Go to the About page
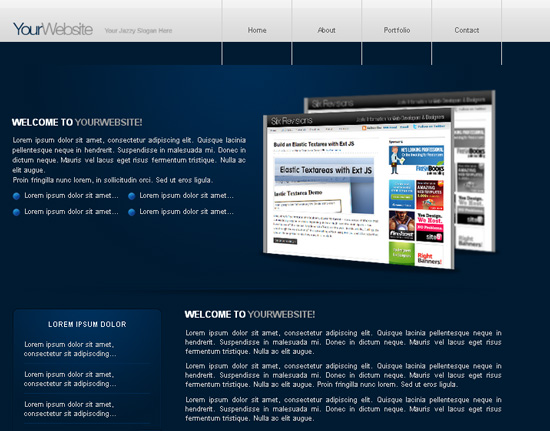Screen dimensions: 550x431 (x=327, y=30)
